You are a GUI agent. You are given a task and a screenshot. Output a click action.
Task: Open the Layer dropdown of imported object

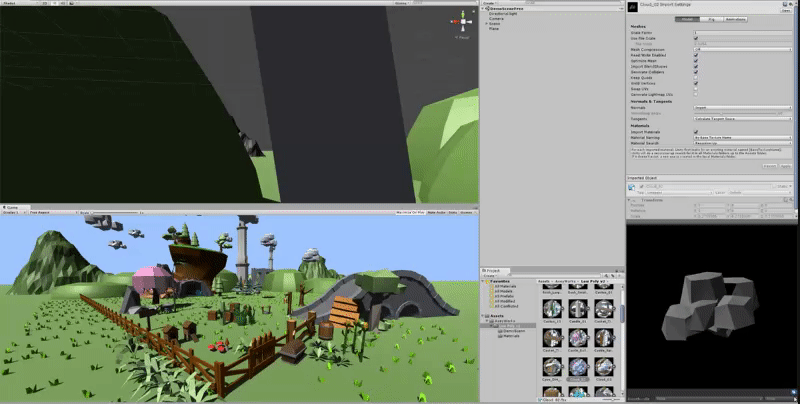click(x=760, y=193)
